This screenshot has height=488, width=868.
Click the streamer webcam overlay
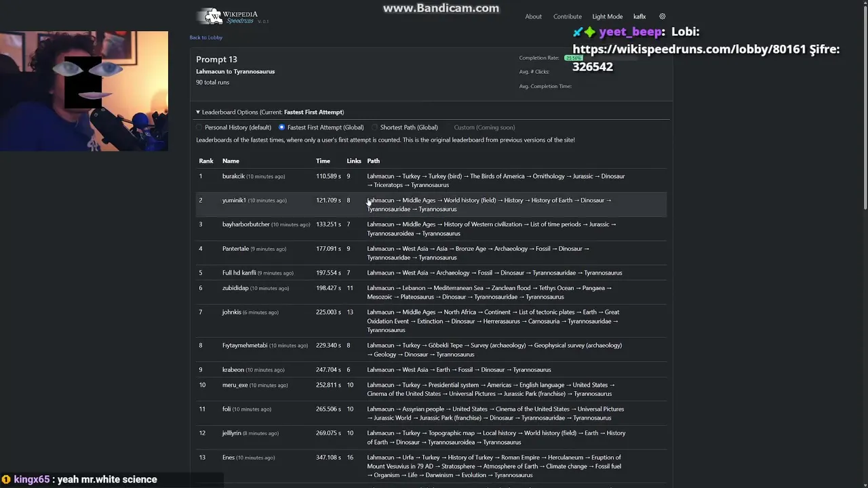coord(84,91)
